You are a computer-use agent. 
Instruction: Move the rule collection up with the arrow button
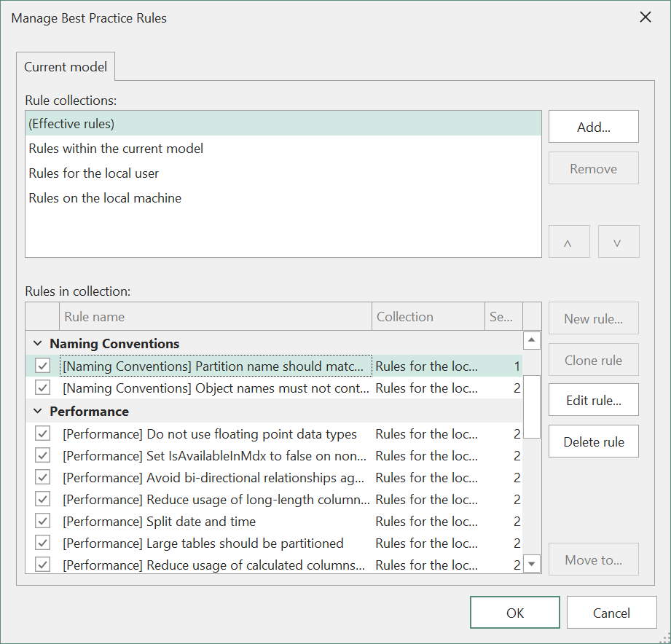[567, 242]
